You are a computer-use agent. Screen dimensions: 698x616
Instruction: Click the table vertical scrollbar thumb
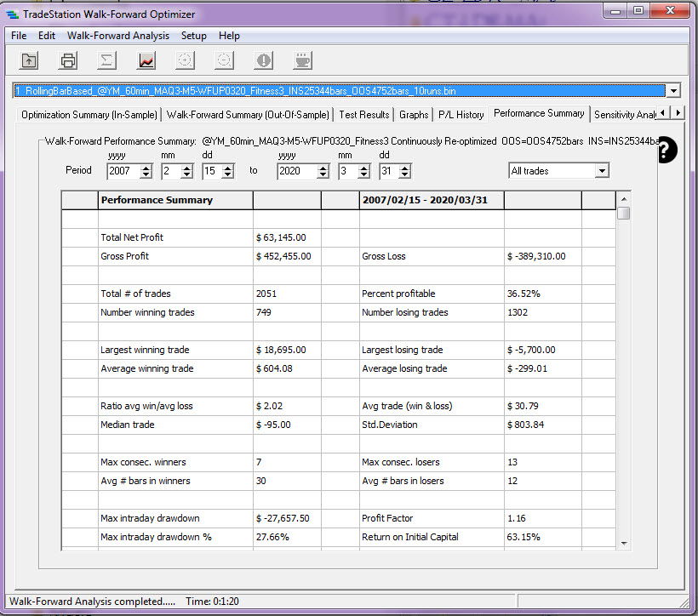[x=624, y=214]
